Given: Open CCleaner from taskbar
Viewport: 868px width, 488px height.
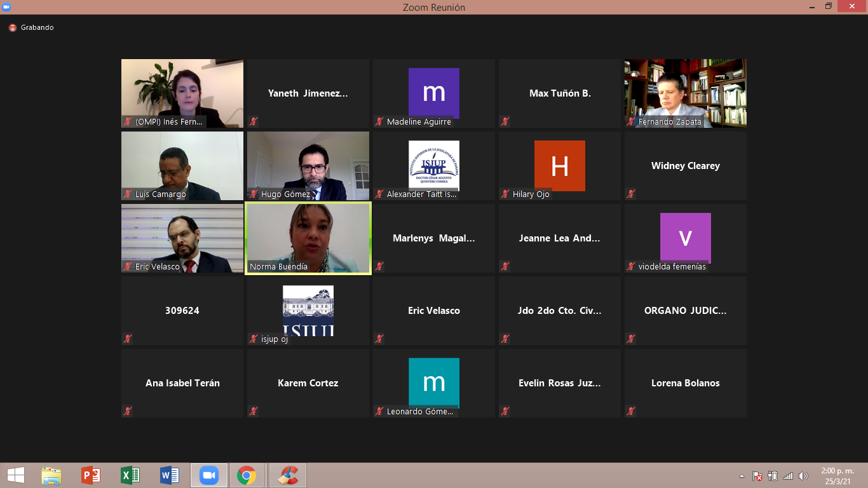Looking at the screenshot, I should tap(288, 475).
